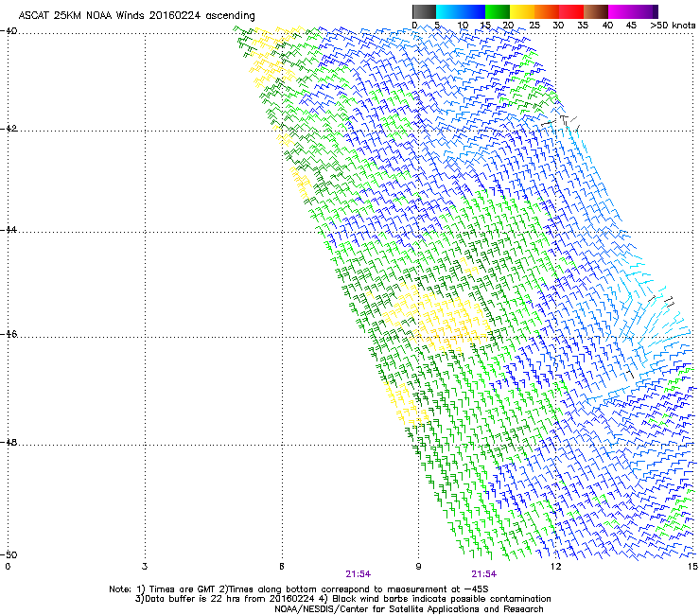Select the note line starting '3)Data buffer is 22 hrs'
The image size is (700, 615).
pyautogui.click(x=342, y=599)
